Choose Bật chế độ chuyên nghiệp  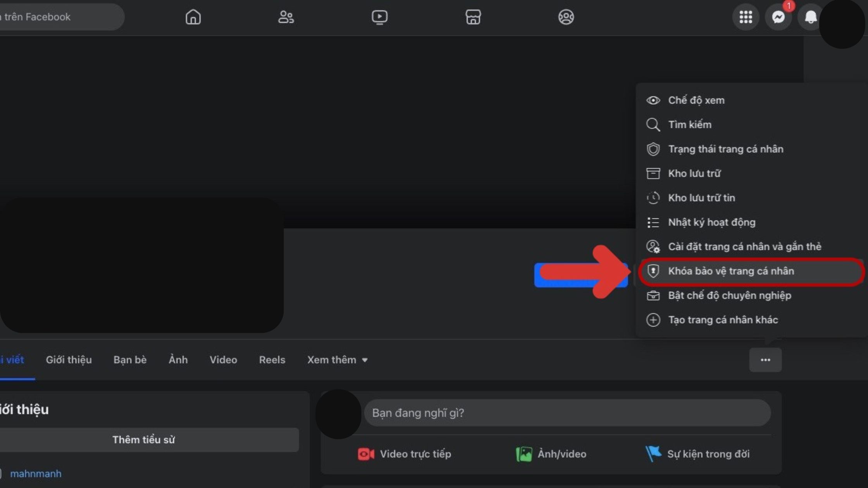click(x=751, y=296)
